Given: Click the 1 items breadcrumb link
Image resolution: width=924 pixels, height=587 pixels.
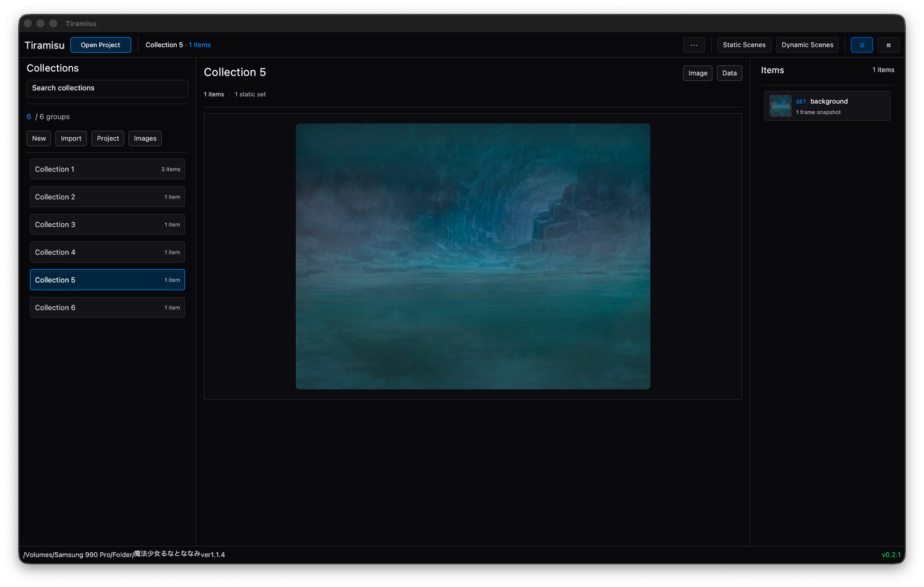Looking at the screenshot, I should point(199,44).
